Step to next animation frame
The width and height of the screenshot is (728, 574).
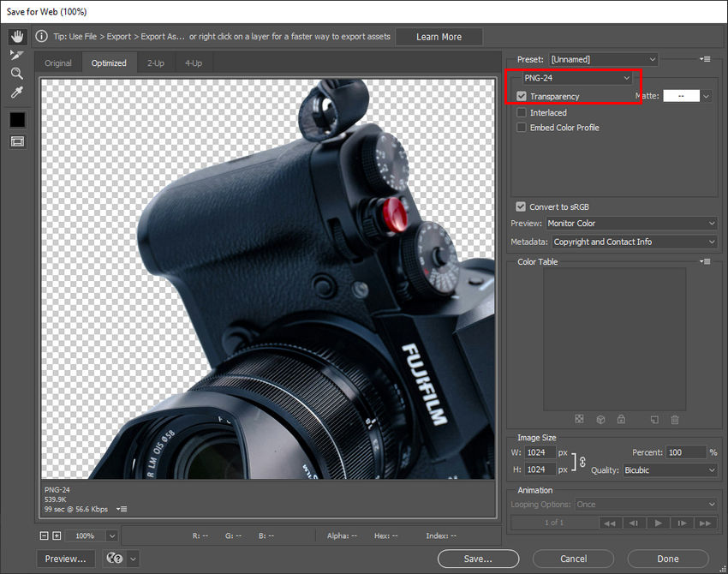(682, 523)
